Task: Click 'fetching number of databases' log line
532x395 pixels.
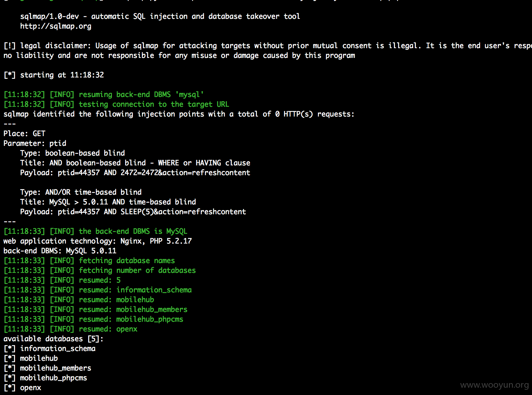Action: point(100,270)
